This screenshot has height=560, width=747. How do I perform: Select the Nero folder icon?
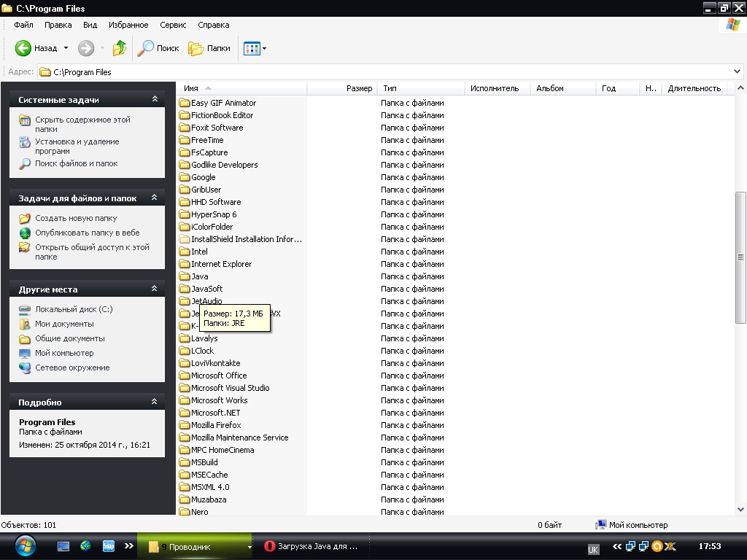(x=185, y=511)
